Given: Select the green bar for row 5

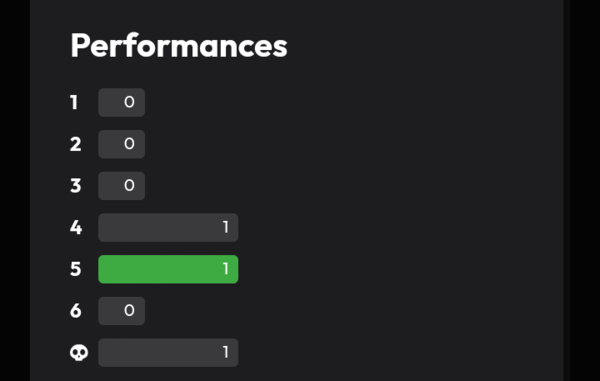Looking at the screenshot, I should point(168,269).
